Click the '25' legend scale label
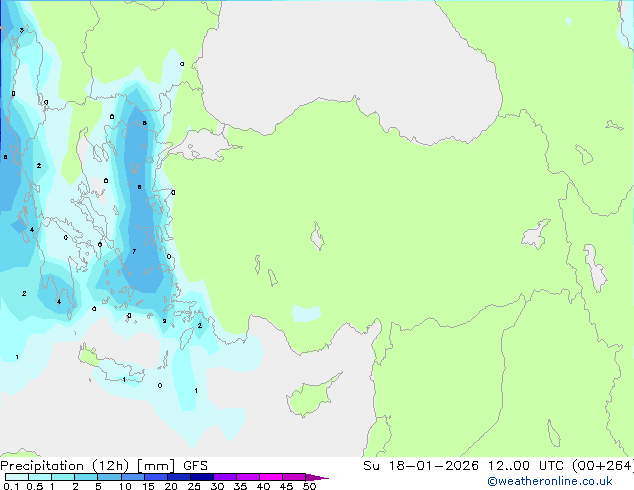The image size is (634, 490). (x=194, y=486)
